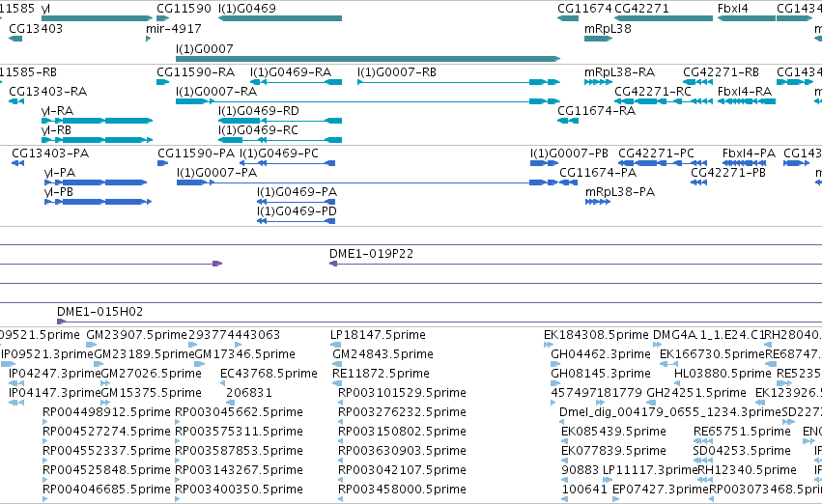Select protein yl-PB
The width and height of the screenshot is (822, 504).
point(59,192)
